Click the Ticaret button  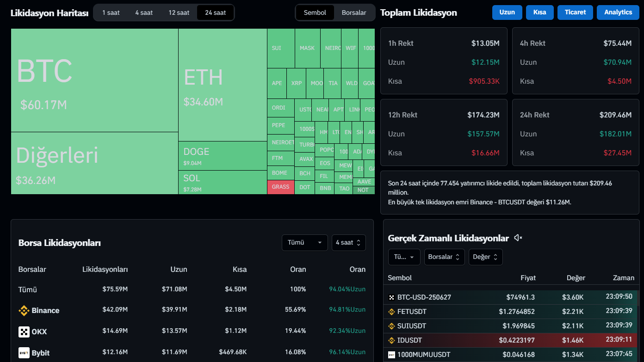575,12
